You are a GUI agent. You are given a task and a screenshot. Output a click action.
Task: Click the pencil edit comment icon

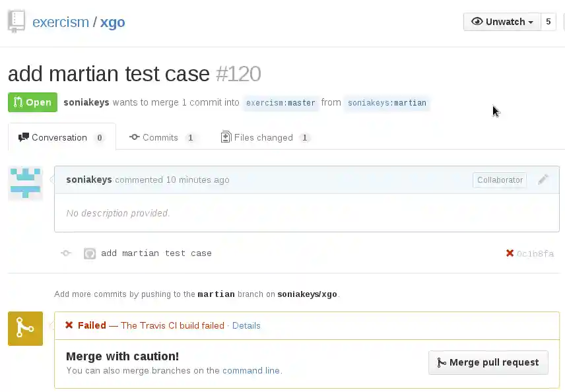543,180
